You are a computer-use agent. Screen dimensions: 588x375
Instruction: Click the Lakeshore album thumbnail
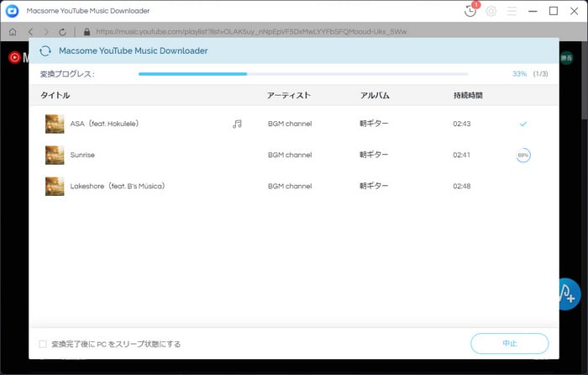55,186
